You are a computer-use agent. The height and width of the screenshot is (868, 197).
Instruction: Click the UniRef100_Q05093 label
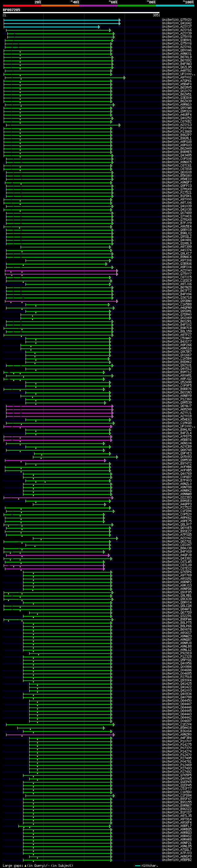tap(177, 457)
